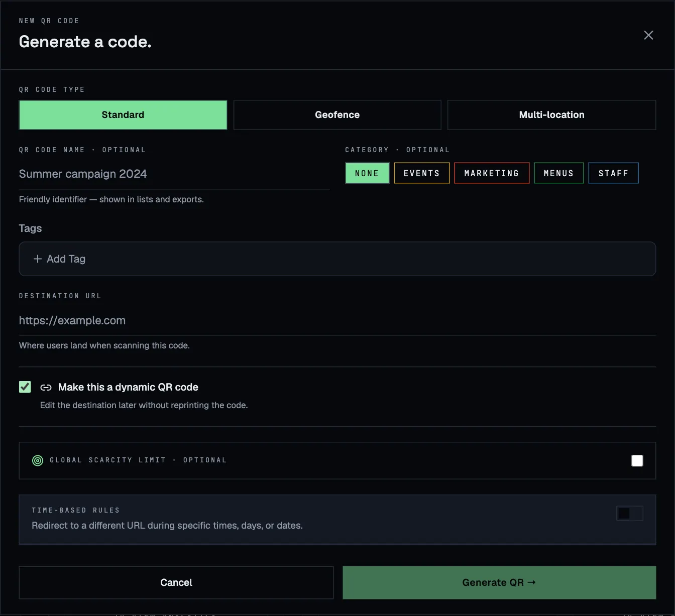Choose the Multi-location QR code type
Screen dimensions: 675x616
click(552, 115)
